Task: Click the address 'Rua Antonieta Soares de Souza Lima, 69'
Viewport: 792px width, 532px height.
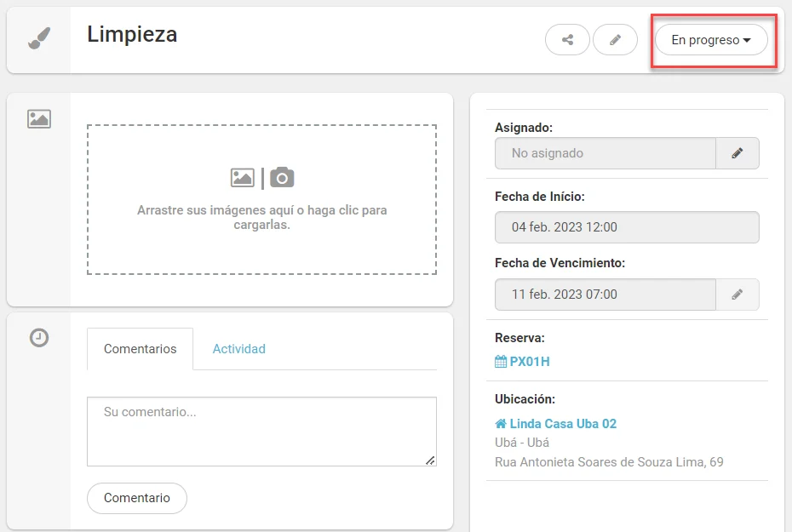Action: tap(609, 462)
